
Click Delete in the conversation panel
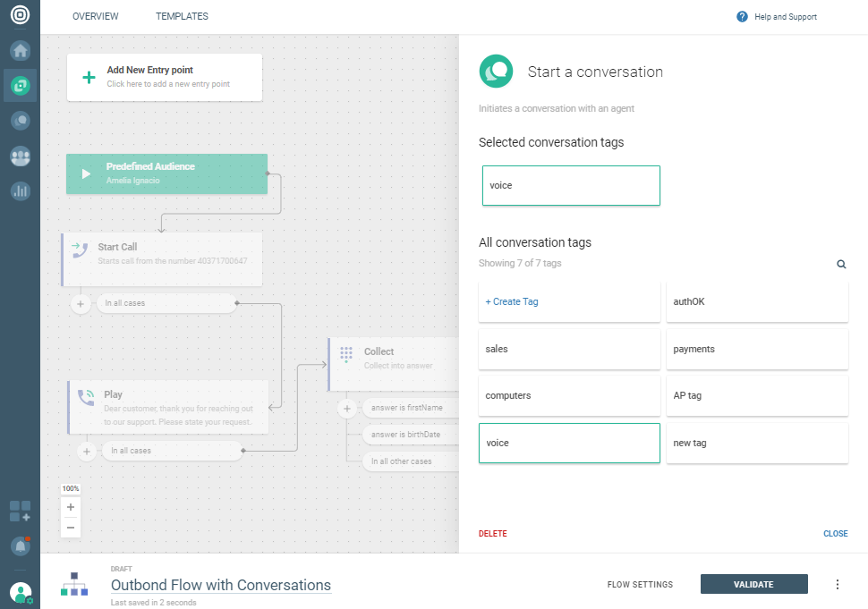click(x=492, y=534)
